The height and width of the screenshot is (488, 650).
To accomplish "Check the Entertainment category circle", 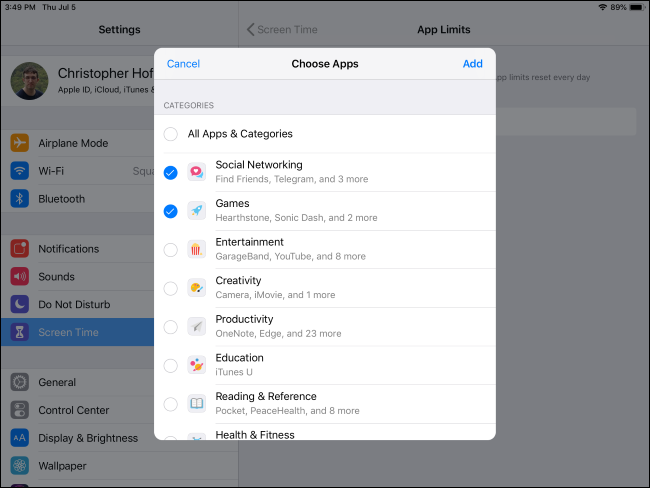I will (x=170, y=249).
